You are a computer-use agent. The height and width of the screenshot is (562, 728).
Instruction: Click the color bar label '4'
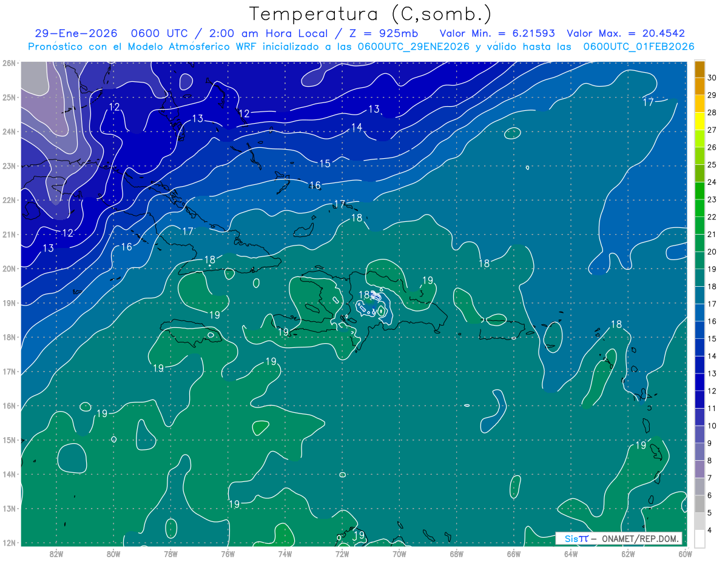click(710, 530)
